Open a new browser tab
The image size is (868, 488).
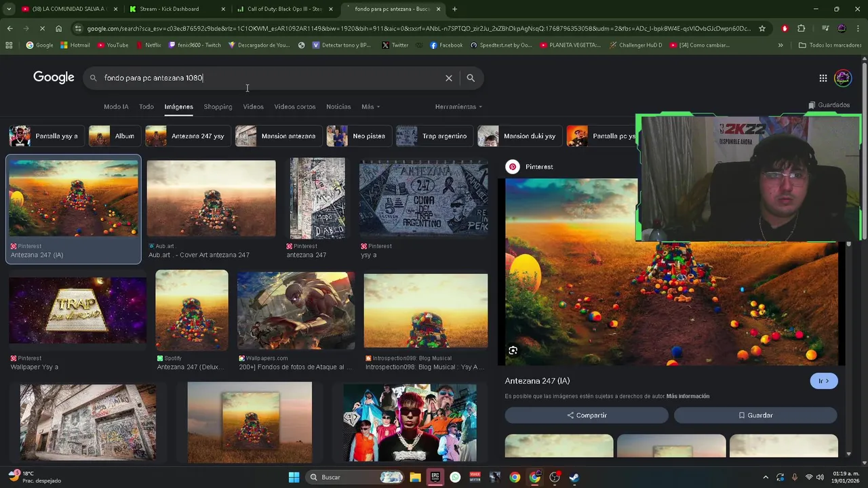tap(454, 9)
